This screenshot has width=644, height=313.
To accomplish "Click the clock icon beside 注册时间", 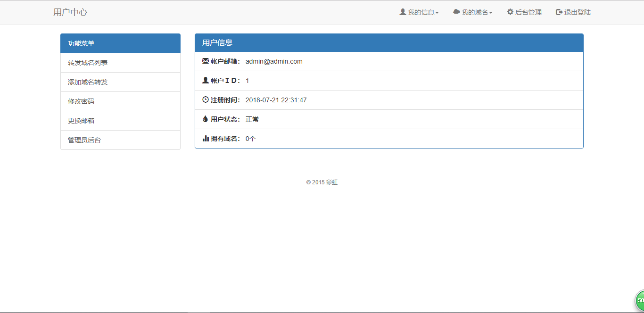I will coord(206,99).
